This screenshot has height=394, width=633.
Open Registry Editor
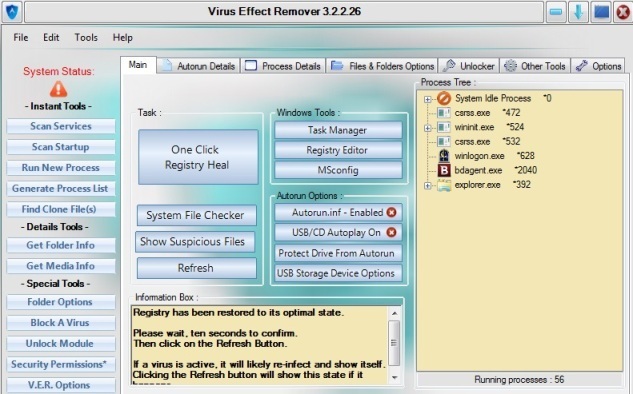pyautogui.click(x=338, y=150)
